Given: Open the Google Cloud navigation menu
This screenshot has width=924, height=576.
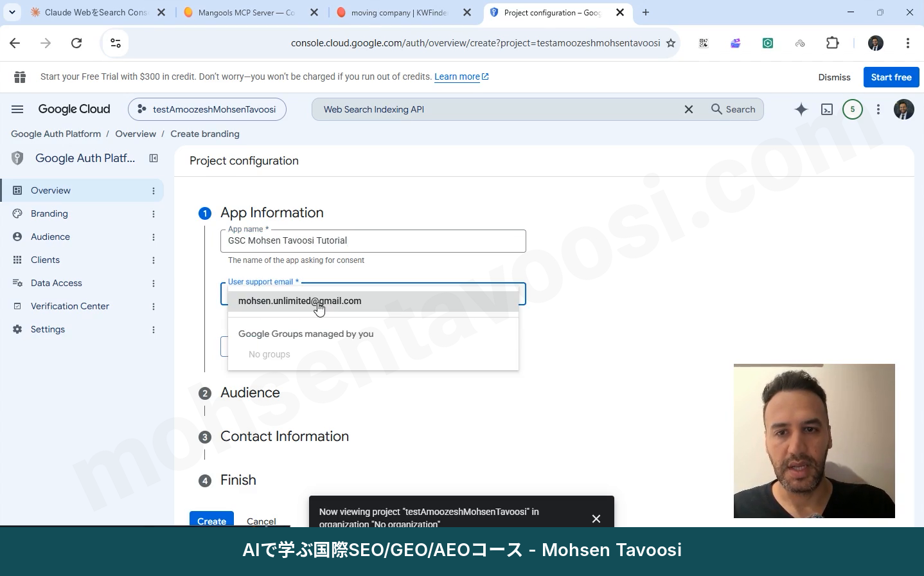Looking at the screenshot, I should click(17, 109).
